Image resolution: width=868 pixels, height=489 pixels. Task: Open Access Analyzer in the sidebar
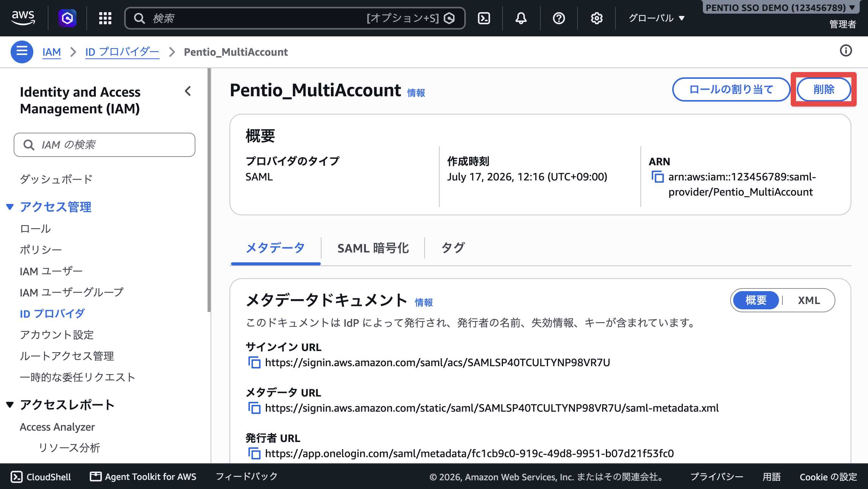point(57,427)
